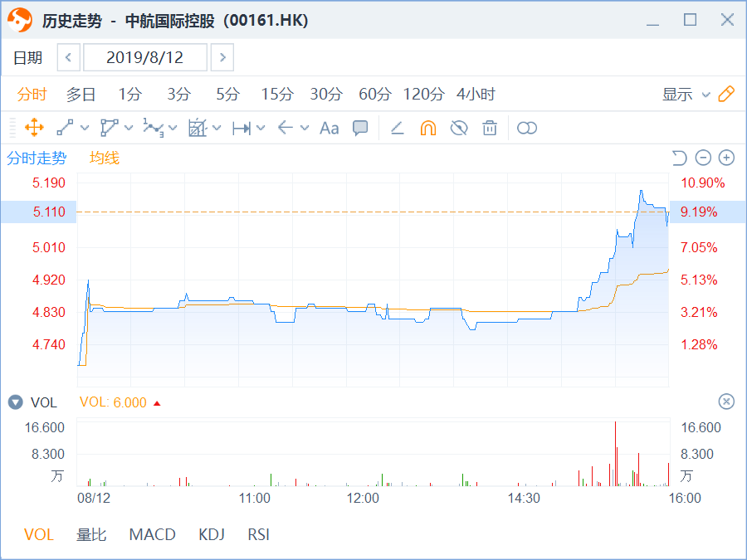Image resolution: width=747 pixels, height=560 pixels.
Task: Select the arrow marker tool
Action: [x=286, y=128]
